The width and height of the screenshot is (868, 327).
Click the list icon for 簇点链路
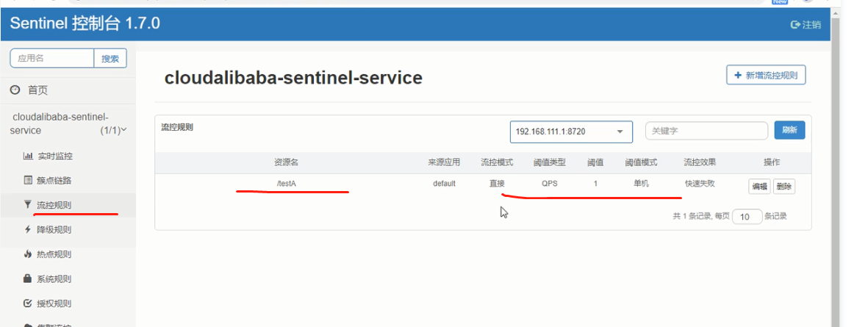[x=28, y=180]
